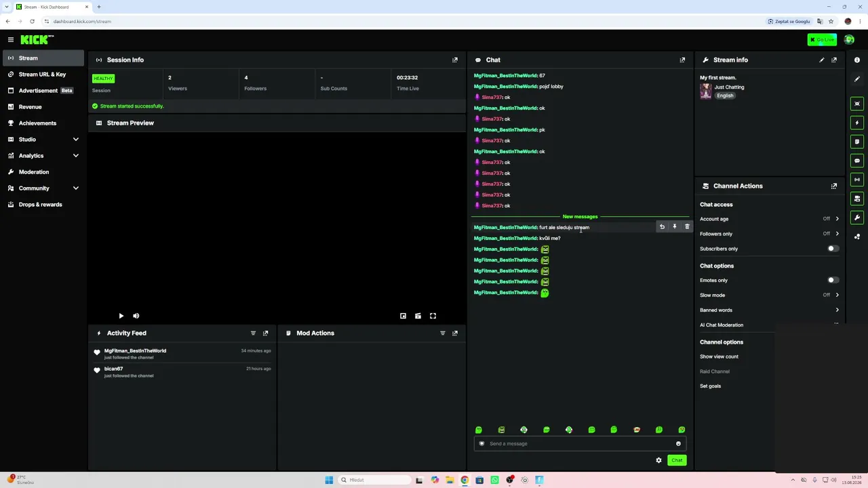Viewport: 868px width, 488px height.
Task: Insert the last quick emote under chat
Action: point(682,430)
